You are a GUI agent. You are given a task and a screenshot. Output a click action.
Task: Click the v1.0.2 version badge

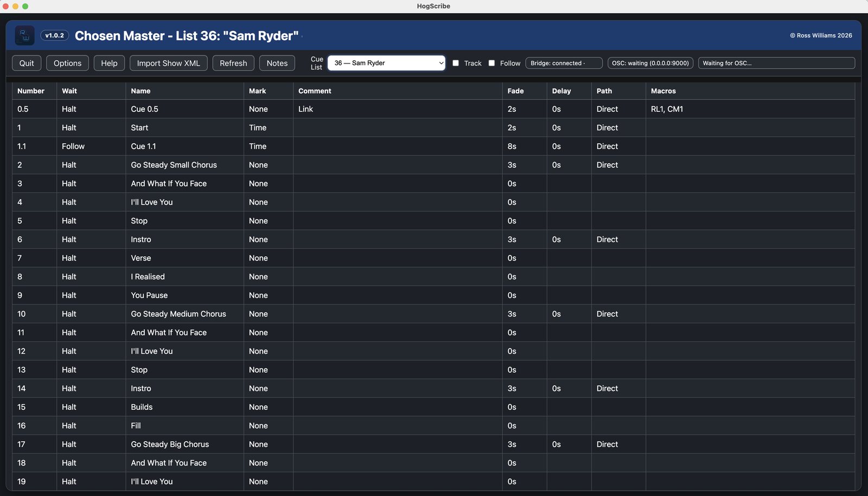point(55,35)
